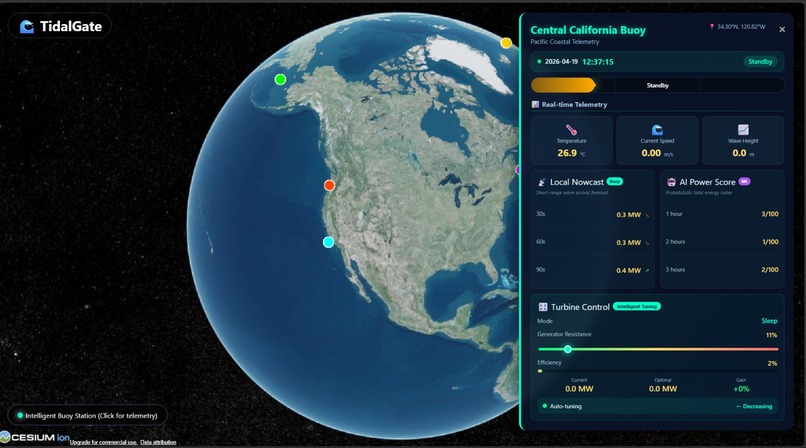The height and width of the screenshot is (448, 806).
Task: Click the 26.9 temperature value
Action: click(567, 153)
